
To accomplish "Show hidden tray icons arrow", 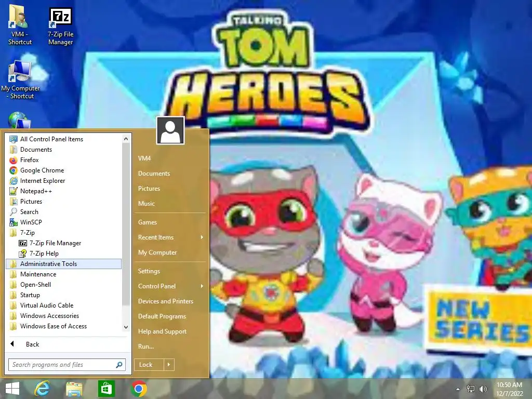I will 458,389.
